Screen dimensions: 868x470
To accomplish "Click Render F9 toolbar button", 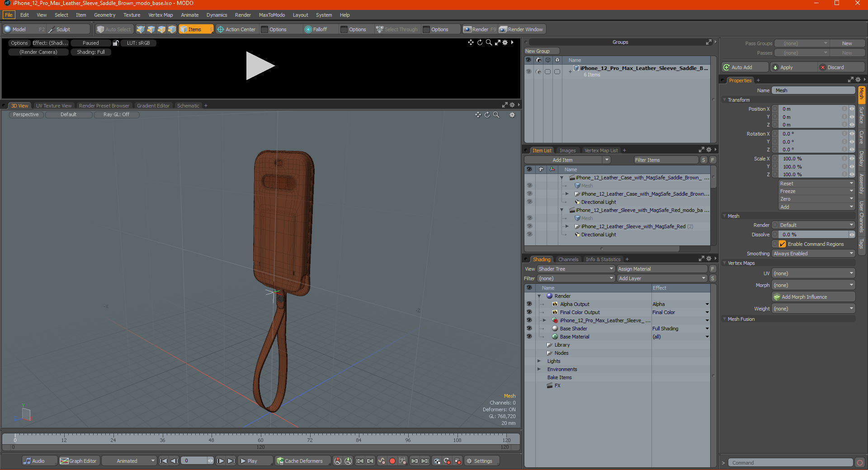I will [480, 29].
